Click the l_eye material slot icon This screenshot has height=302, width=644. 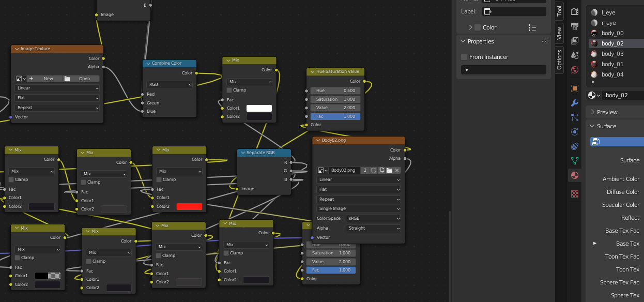click(x=594, y=12)
